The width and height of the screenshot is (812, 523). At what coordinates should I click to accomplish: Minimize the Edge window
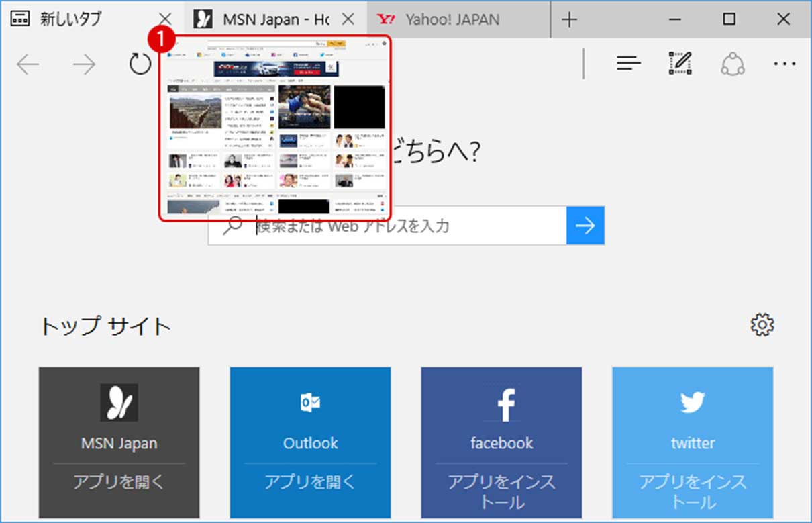click(x=676, y=19)
